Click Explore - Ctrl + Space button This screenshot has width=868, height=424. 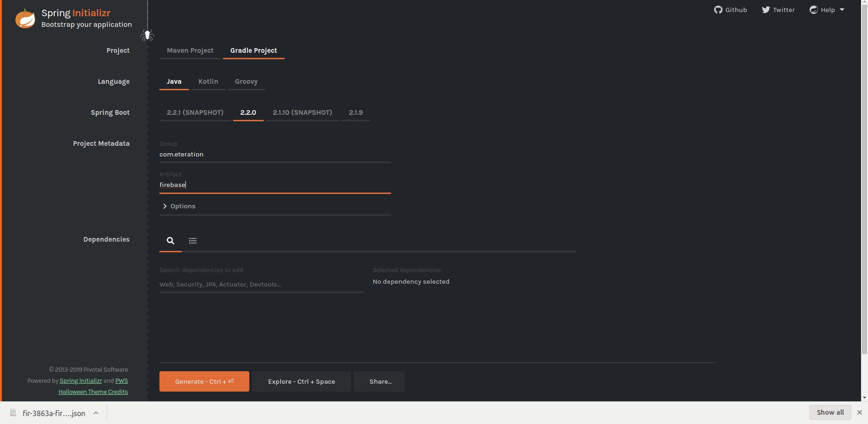pyautogui.click(x=302, y=381)
